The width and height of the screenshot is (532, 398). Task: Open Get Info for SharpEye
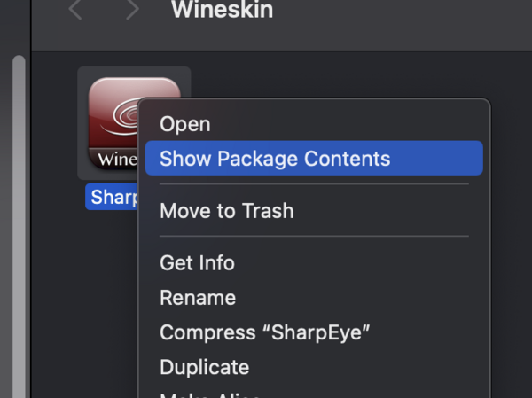point(197,263)
